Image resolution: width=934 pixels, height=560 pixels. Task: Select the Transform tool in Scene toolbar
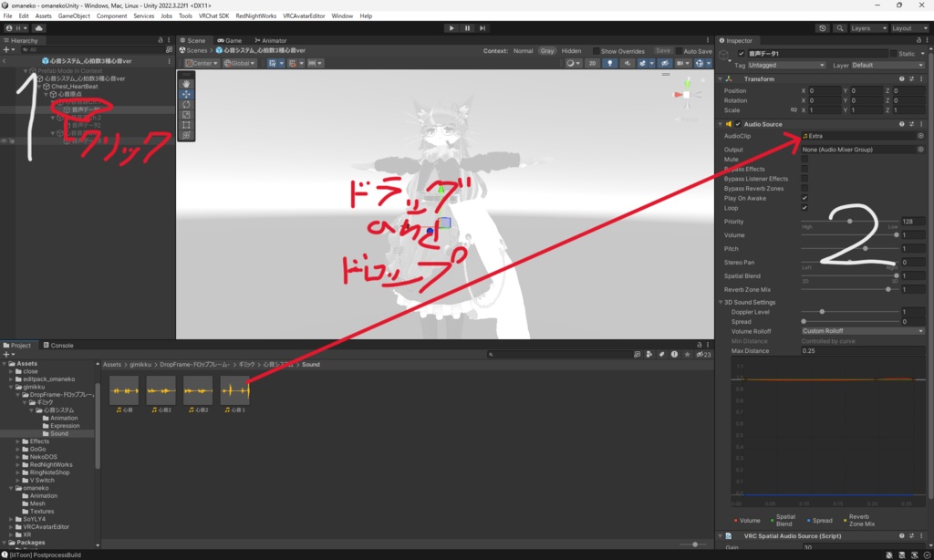point(186,135)
